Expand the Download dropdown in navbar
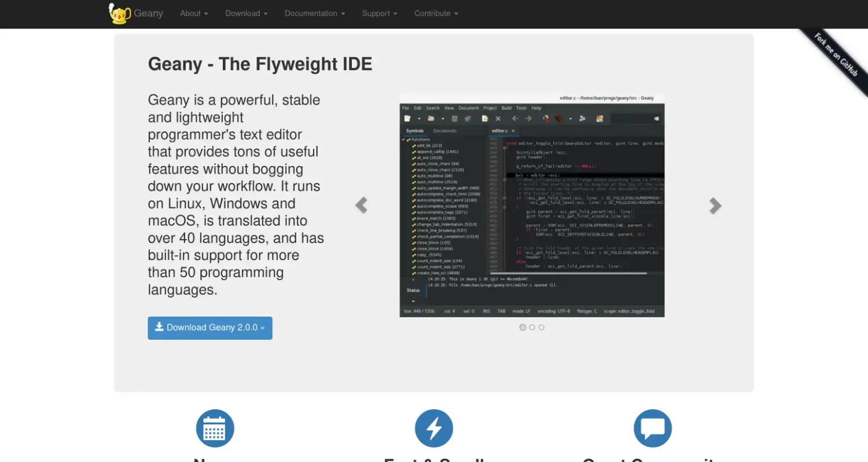This screenshot has height=462, width=868. (246, 13)
